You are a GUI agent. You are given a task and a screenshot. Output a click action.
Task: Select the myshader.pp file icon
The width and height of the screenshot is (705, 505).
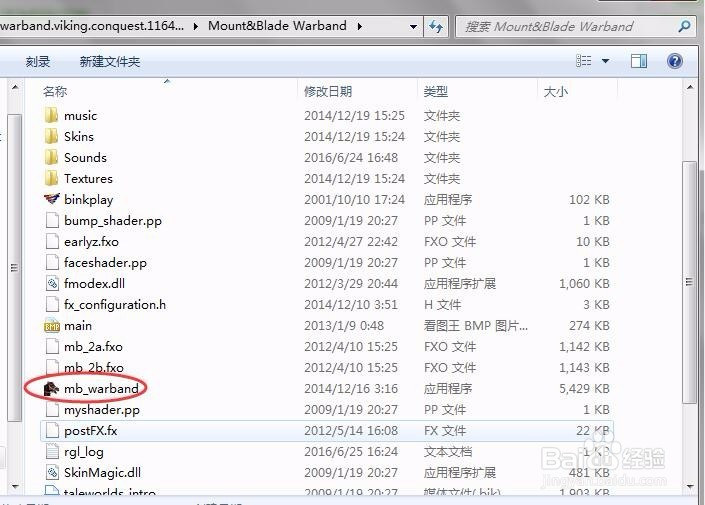point(52,410)
